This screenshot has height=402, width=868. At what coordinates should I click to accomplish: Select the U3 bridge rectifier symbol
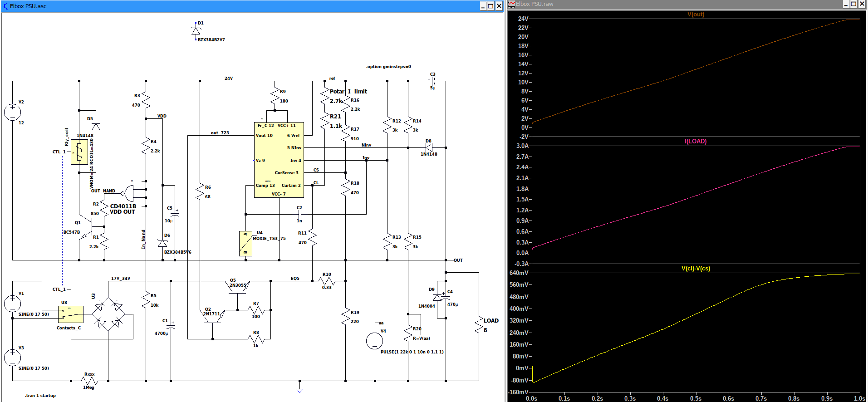(x=108, y=314)
